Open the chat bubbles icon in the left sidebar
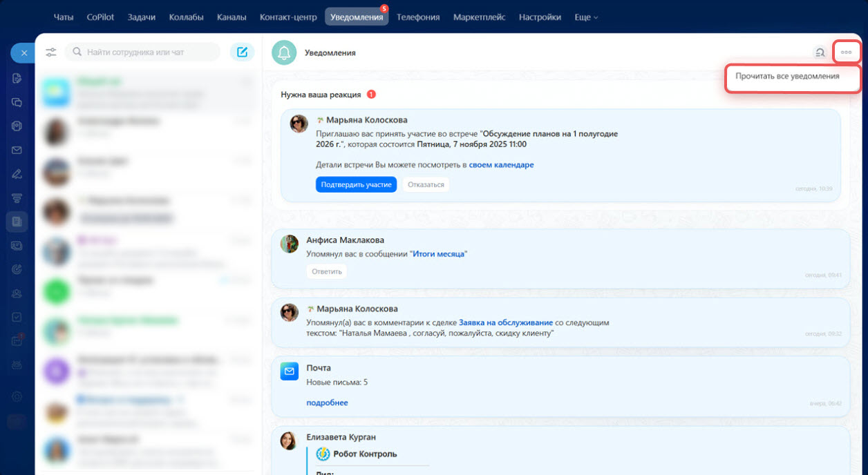Screen dimensions: 868x475 (17, 102)
